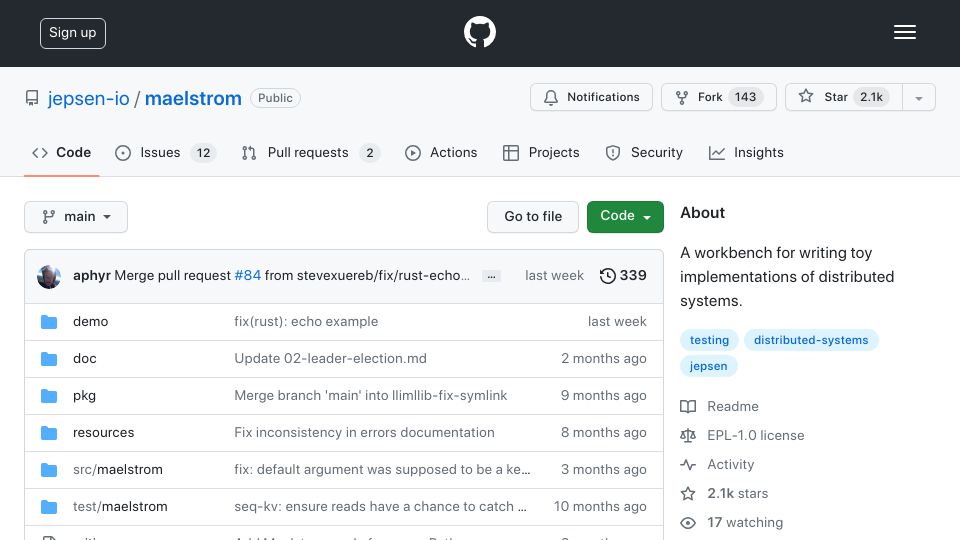
Task: Select the distributed-systems topic tag
Action: (811, 340)
